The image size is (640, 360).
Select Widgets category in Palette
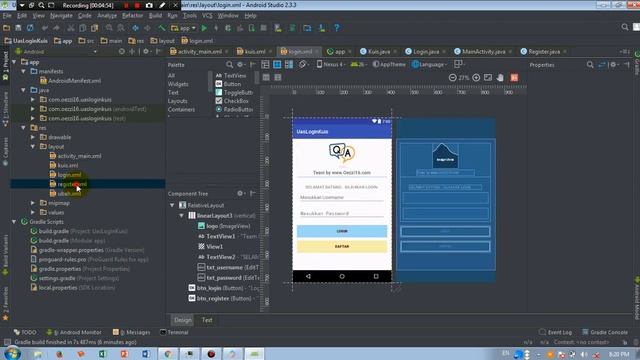pyautogui.click(x=178, y=84)
